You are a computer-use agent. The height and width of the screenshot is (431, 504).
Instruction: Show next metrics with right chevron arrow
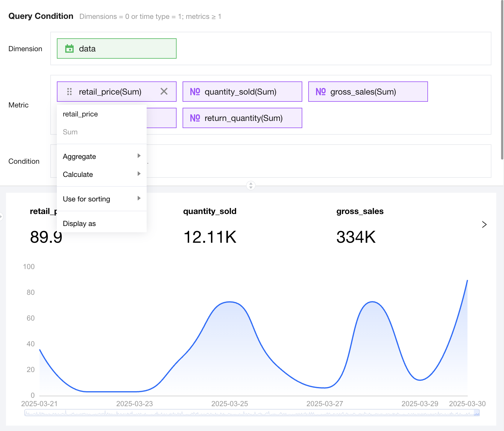pyautogui.click(x=484, y=224)
